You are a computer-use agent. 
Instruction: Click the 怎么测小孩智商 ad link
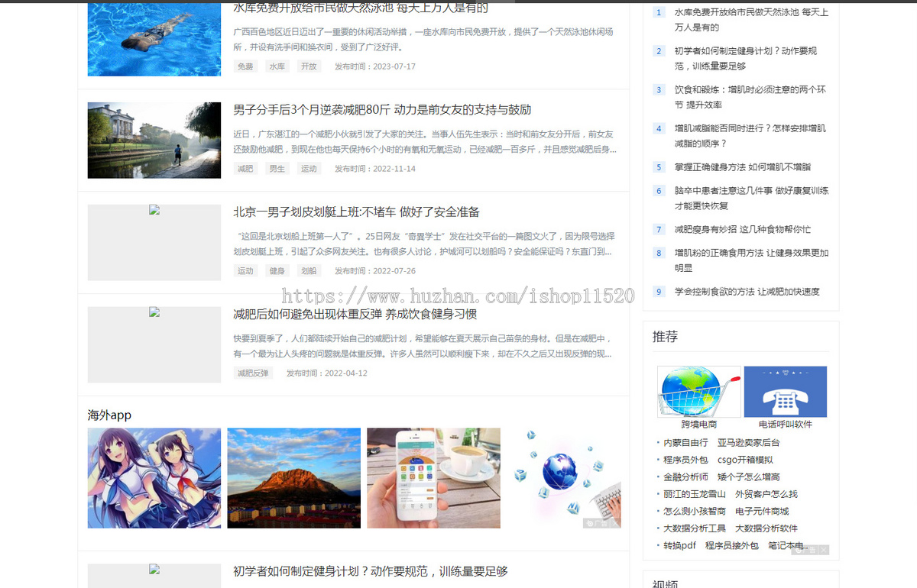tap(695, 512)
